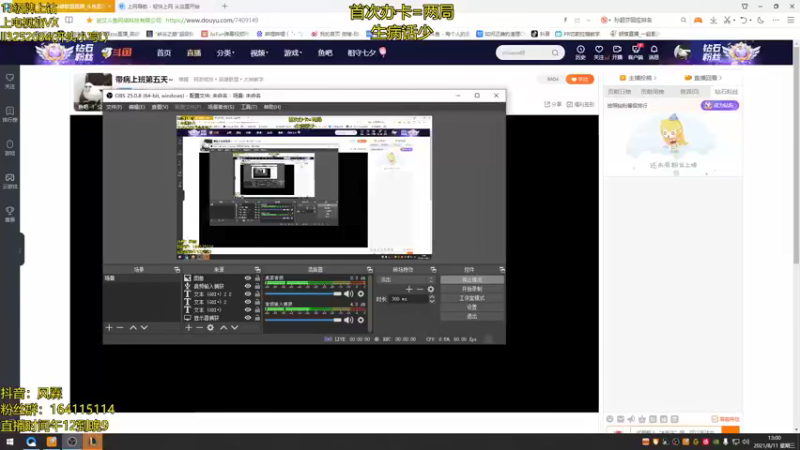Click the stop streaming button in OBS

(472, 280)
